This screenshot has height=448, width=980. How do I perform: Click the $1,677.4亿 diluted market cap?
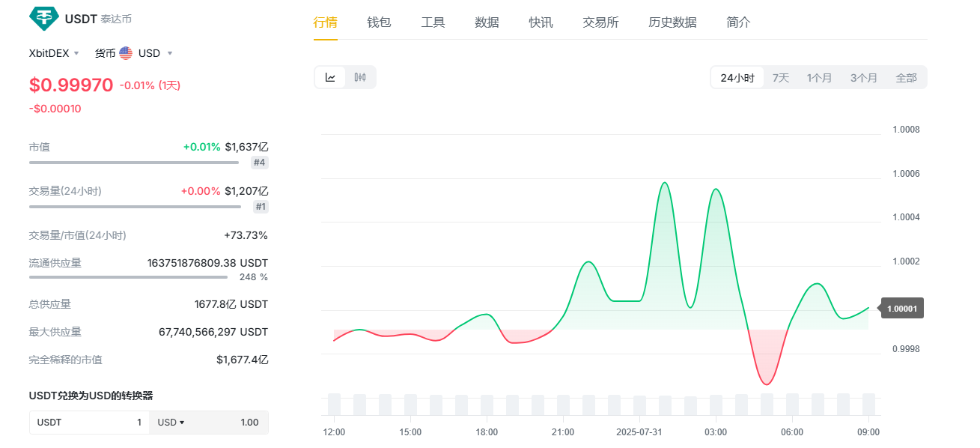click(243, 360)
